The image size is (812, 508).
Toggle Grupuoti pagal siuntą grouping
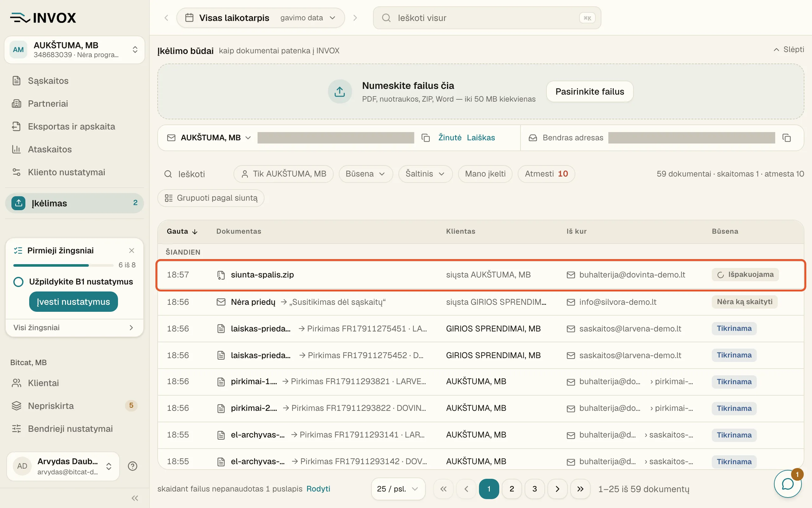(x=211, y=198)
